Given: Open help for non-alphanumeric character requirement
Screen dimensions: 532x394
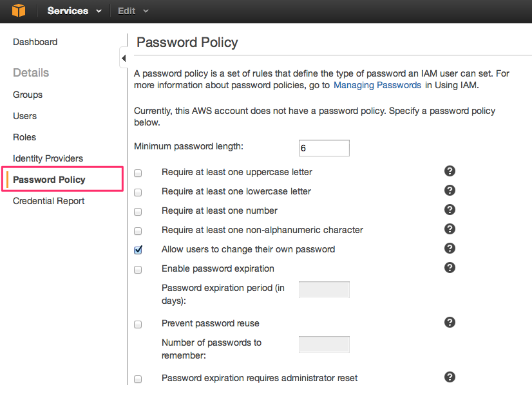Looking at the screenshot, I should [450, 229].
